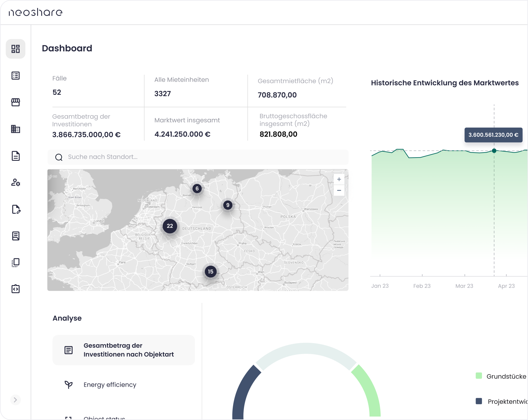Click the Energy efficiency leaf icon
Image resolution: width=528 pixels, height=420 pixels.
(69, 385)
